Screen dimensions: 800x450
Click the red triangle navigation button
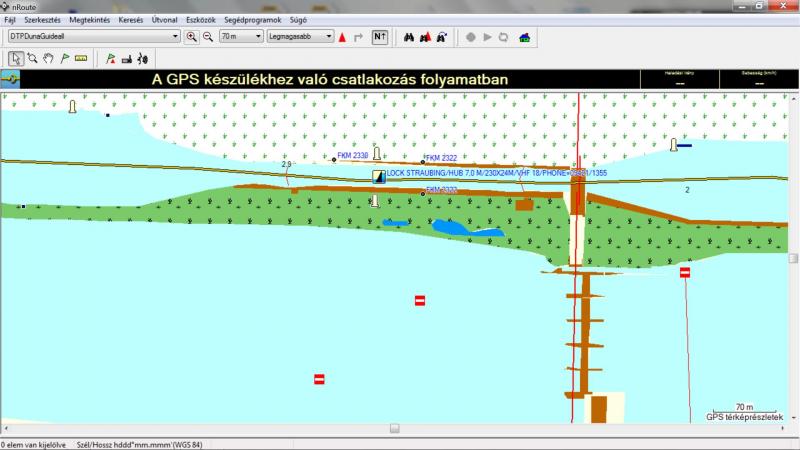pos(342,37)
